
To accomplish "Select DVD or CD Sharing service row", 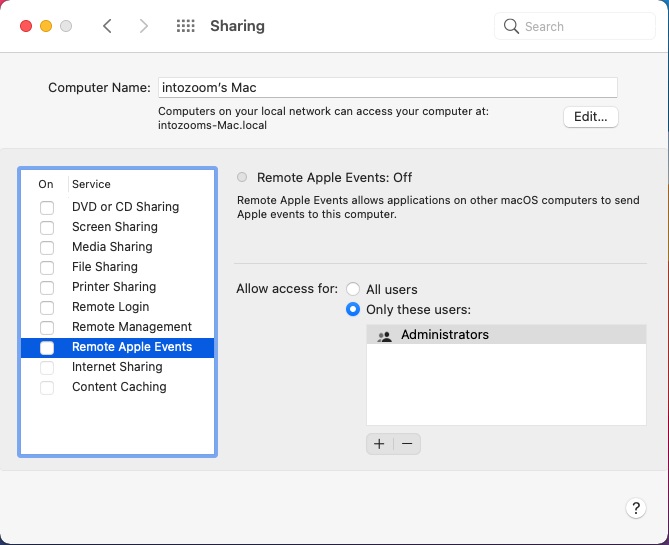I will coord(117,207).
